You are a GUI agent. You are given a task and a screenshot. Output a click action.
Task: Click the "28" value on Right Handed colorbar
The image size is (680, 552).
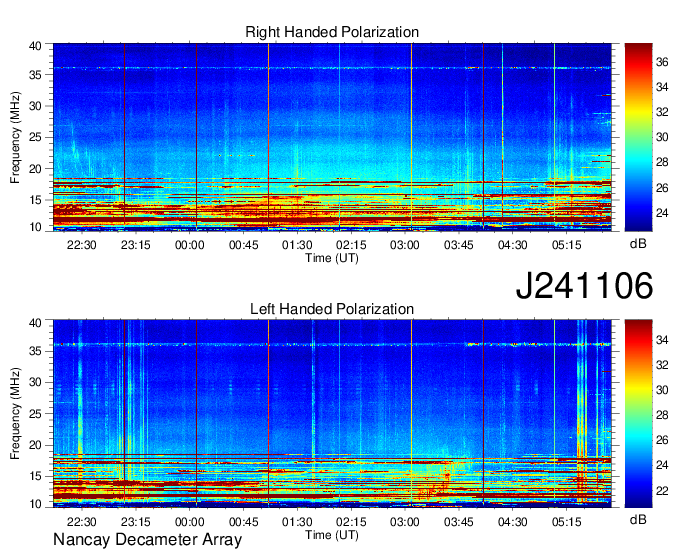[662, 163]
